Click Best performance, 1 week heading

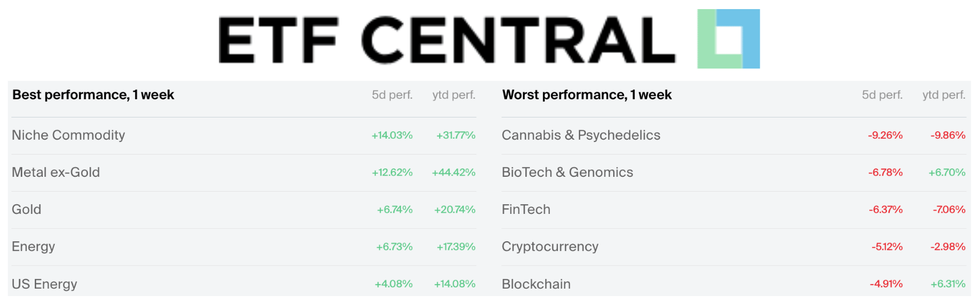pyautogui.click(x=94, y=95)
